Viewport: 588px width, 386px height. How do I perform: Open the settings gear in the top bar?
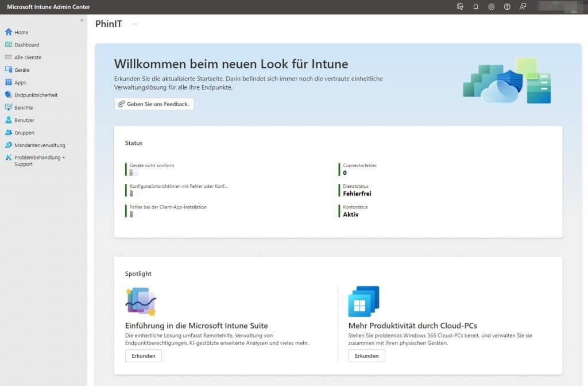(491, 6)
